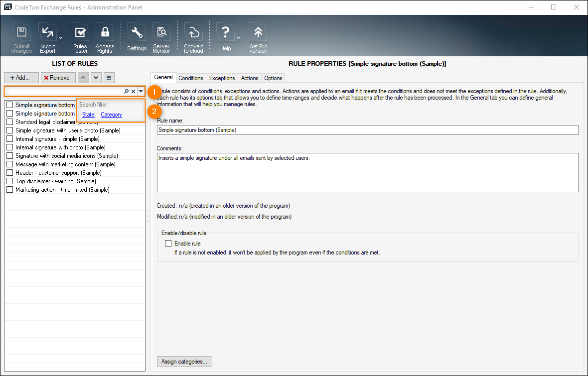Switch to the General tab
The width and height of the screenshot is (588, 376).
(x=163, y=77)
